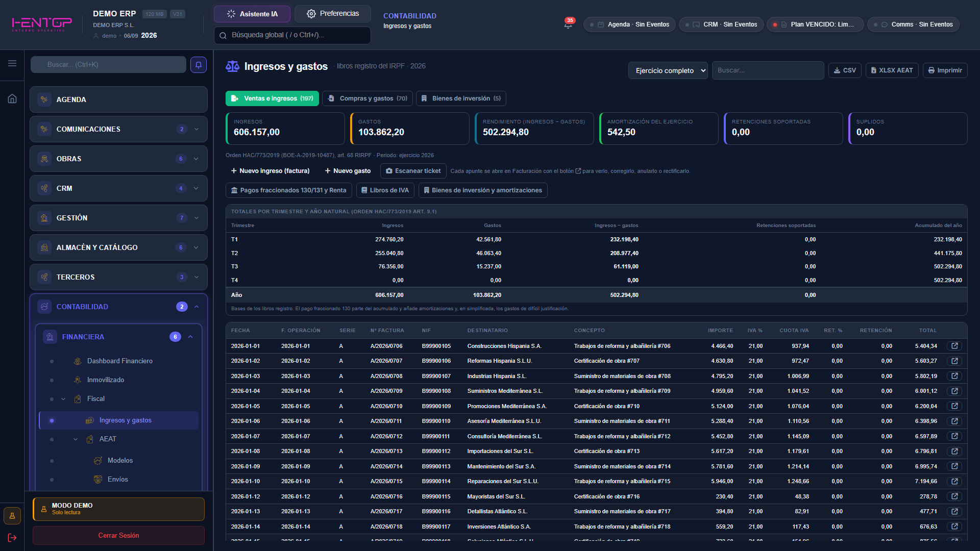Expand the GESTIÓN section chevron

[197, 218]
